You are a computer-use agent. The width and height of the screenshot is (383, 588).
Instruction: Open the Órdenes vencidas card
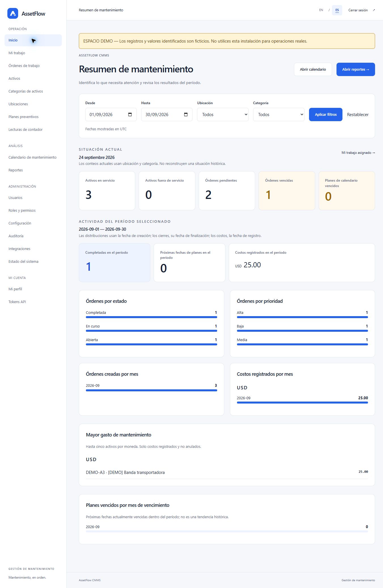(x=287, y=191)
